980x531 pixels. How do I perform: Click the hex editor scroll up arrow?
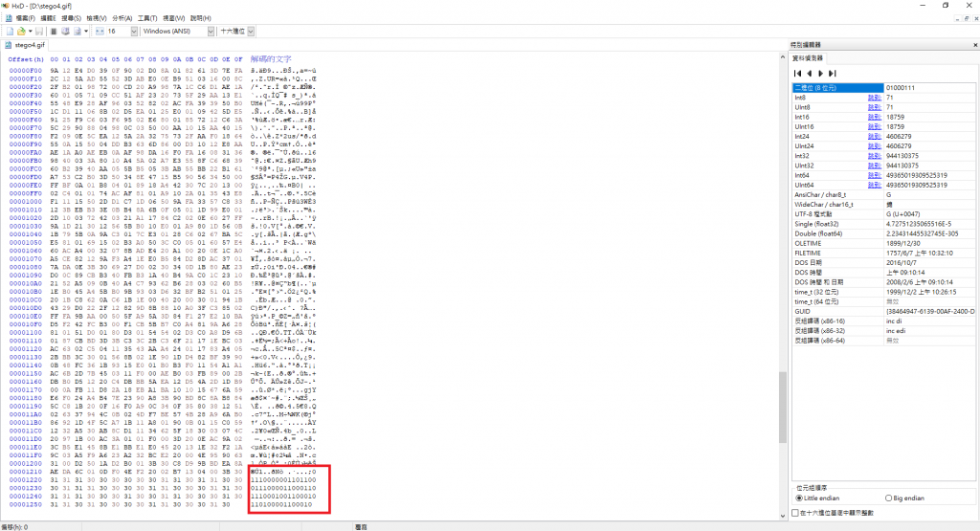pos(783,57)
